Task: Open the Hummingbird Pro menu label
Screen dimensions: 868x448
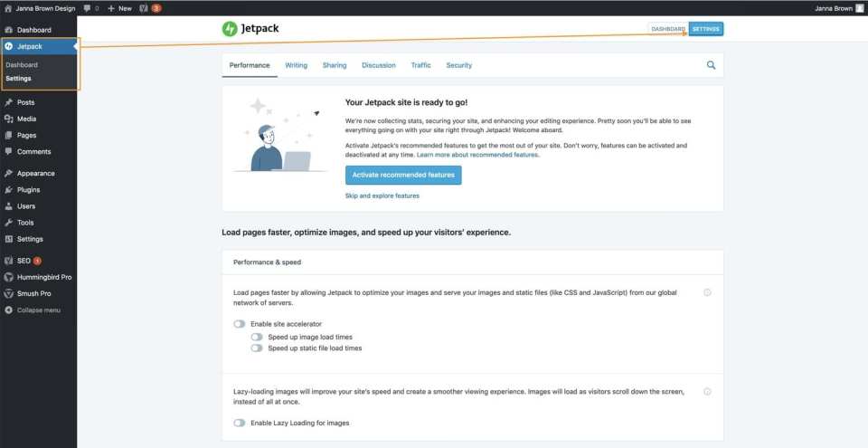Action: 44,277
